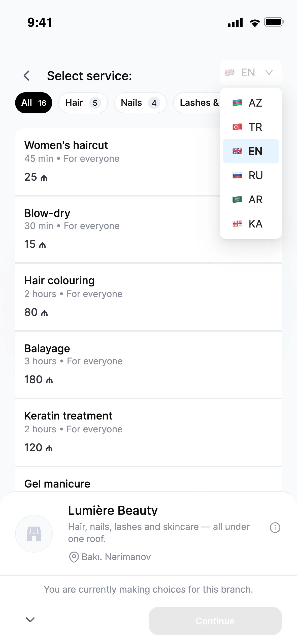Viewport: 297px width, 644px height.
Task: Click the Continue button
Action: pos(215,621)
